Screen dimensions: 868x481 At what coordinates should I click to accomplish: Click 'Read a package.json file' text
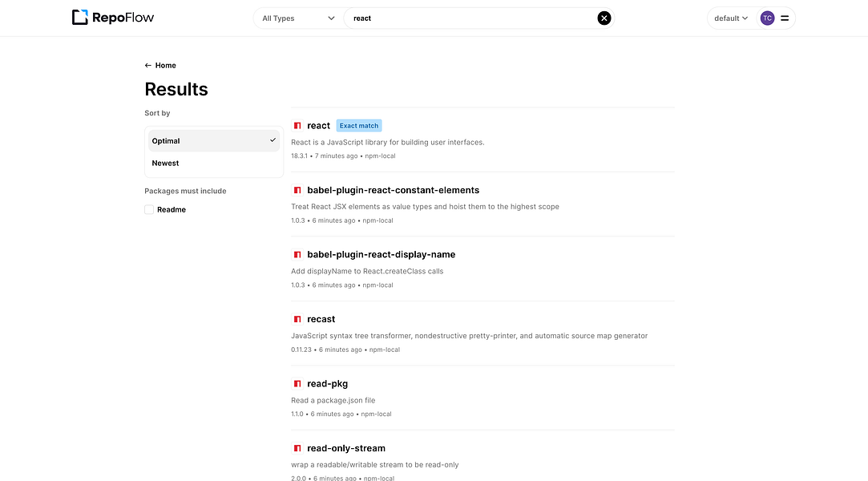[333, 400]
